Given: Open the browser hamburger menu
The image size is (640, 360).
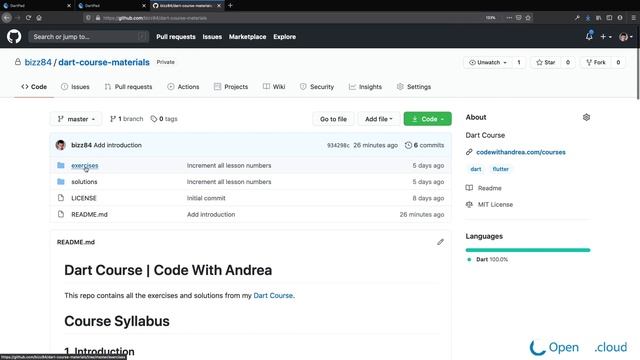Looking at the screenshot, I should [633, 18].
